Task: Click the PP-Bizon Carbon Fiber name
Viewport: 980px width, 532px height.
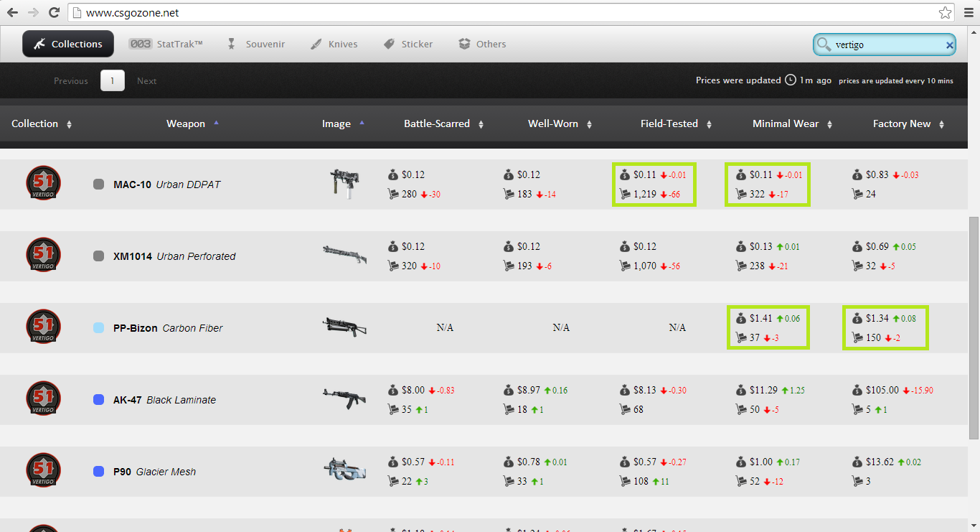Action: (x=168, y=328)
